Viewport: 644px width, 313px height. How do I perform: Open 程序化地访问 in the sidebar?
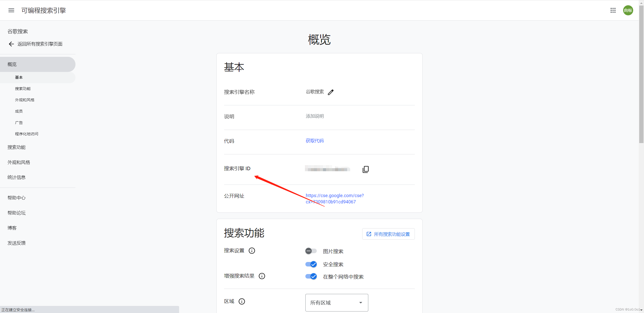(x=27, y=134)
